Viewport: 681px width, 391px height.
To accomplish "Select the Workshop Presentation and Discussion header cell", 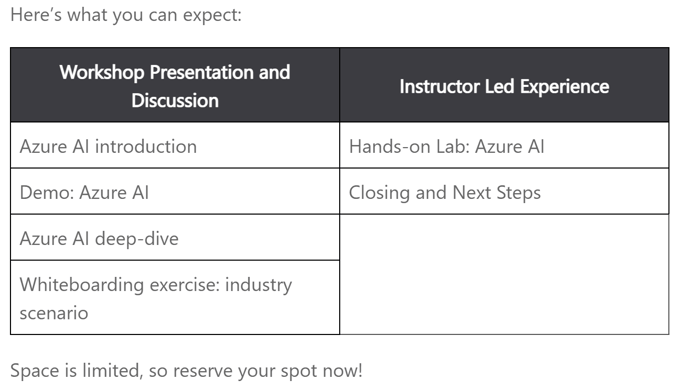I will (x=175, y=85).
